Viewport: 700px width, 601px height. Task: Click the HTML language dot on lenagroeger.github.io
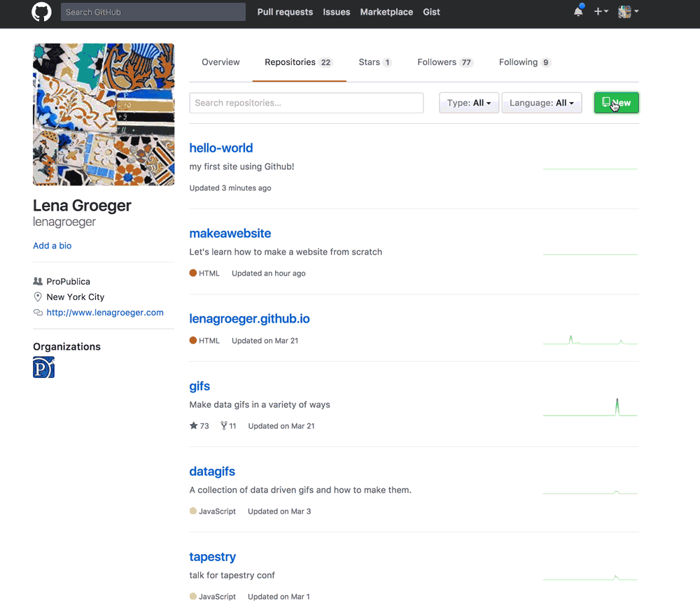coord(193,341)
